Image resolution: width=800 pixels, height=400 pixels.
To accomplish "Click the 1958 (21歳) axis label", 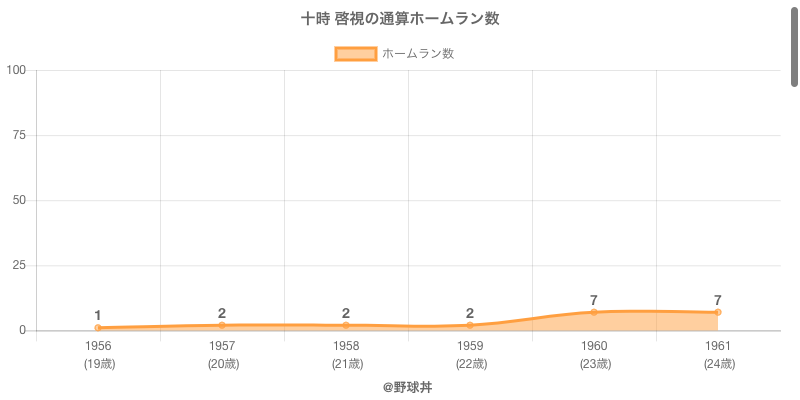I will (346, 354).
